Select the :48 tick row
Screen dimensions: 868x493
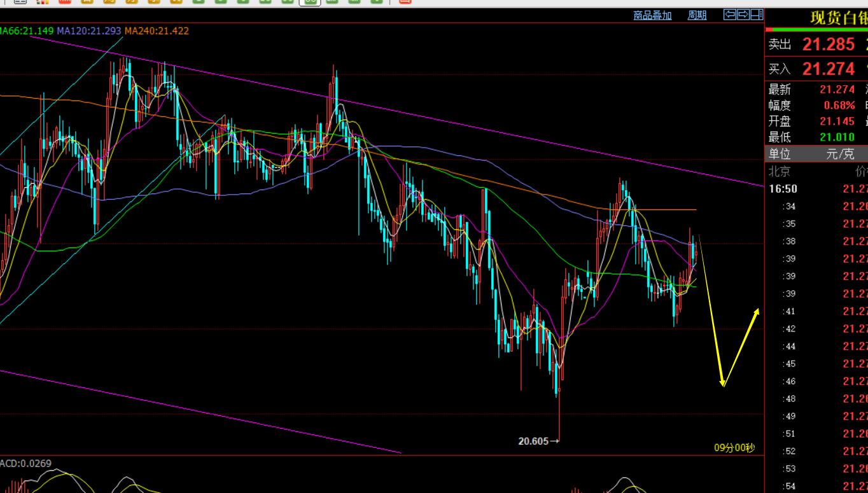click(x=816, y=399)
